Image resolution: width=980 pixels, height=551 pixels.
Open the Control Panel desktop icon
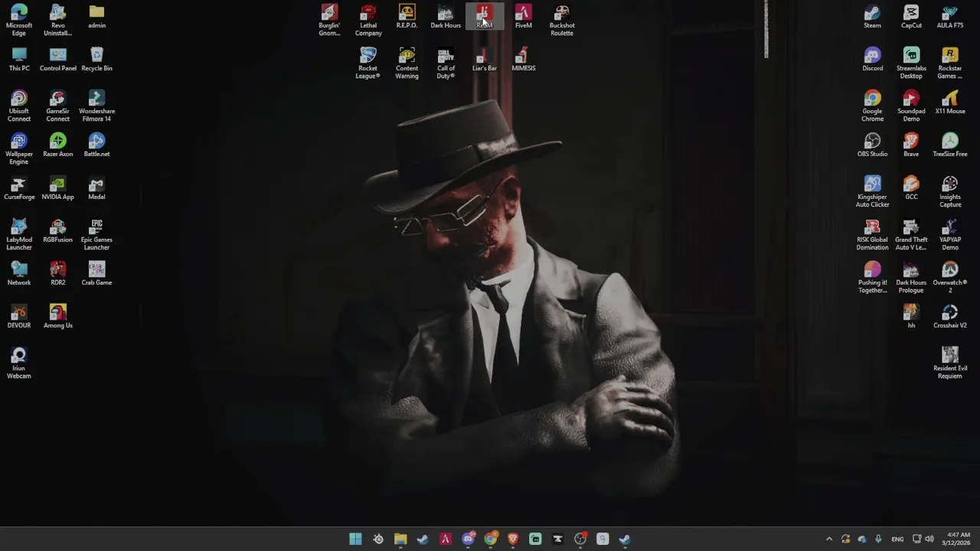(x=58, y=60)
